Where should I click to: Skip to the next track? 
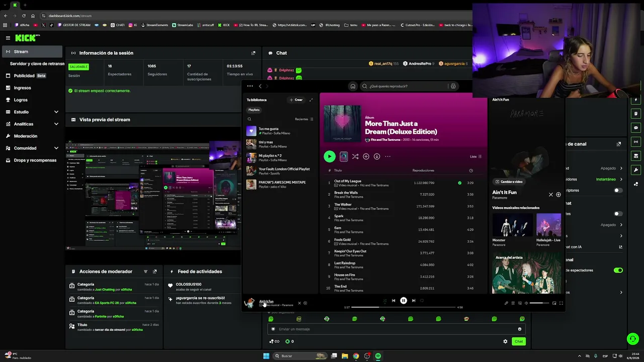pos(414,301)
